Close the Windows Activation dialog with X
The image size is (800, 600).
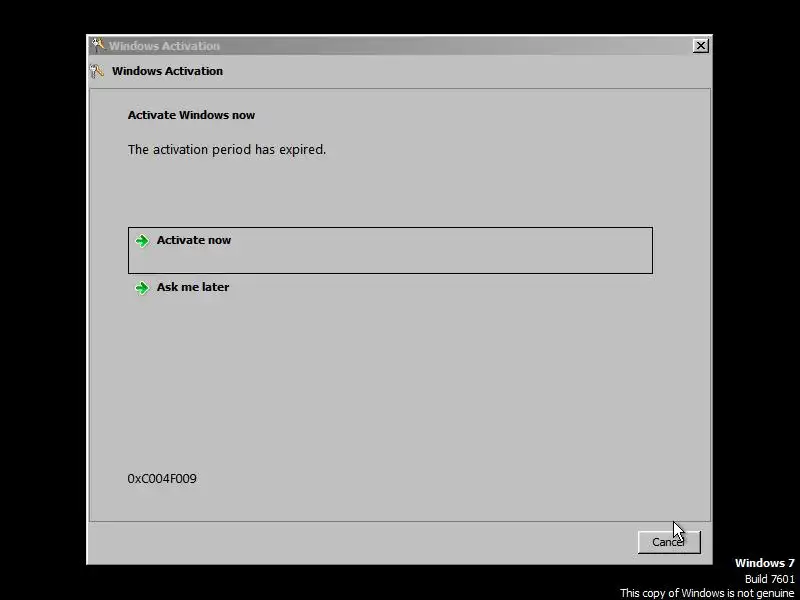coord(701,46)
